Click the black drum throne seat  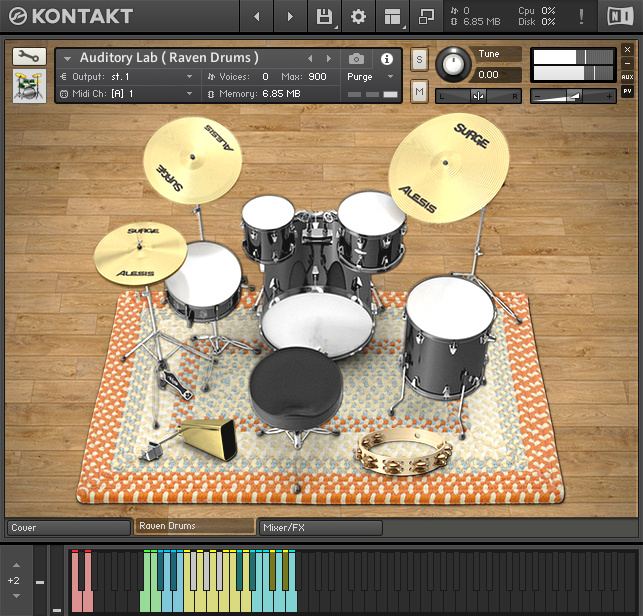coord(296,388)
